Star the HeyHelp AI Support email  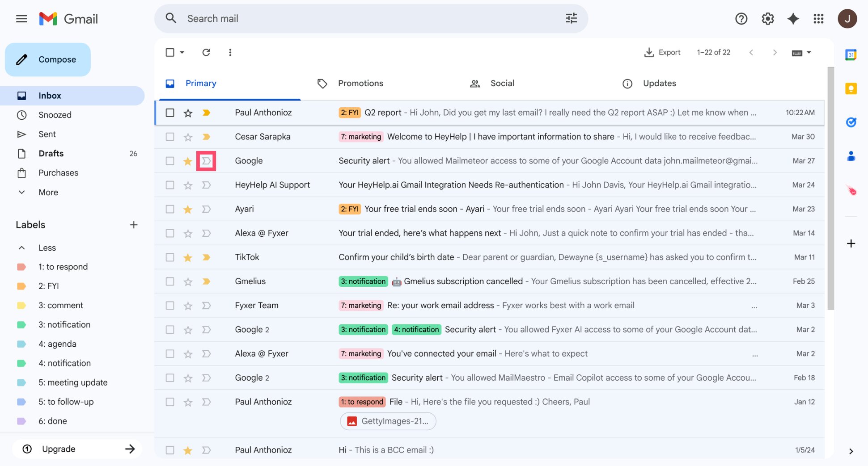click(188, 185)
